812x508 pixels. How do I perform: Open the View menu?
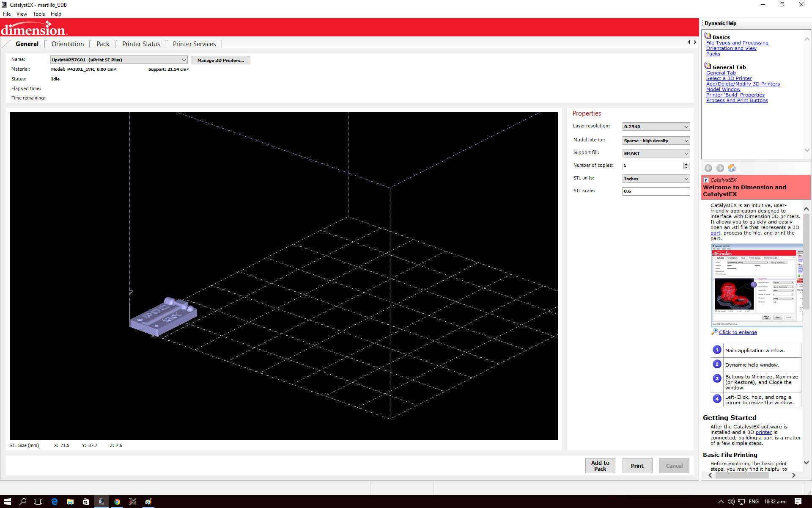click(22, 14)
